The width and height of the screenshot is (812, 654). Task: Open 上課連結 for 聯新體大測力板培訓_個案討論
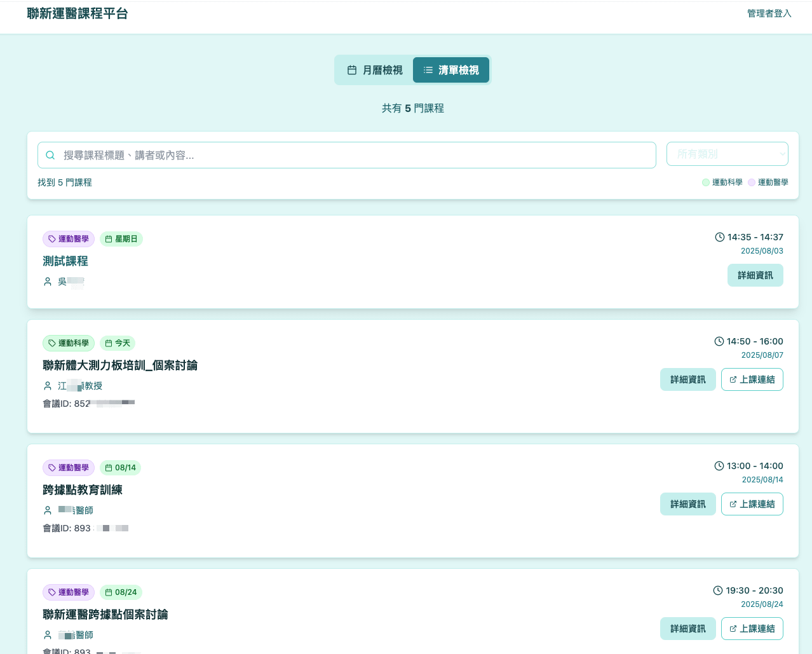click(752, 379)
